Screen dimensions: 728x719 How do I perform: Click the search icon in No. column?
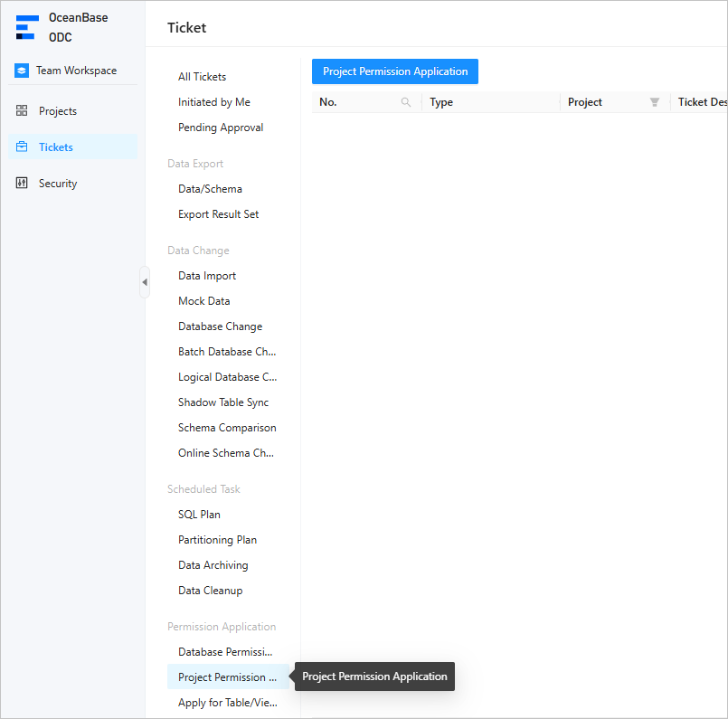pos(406,102)
